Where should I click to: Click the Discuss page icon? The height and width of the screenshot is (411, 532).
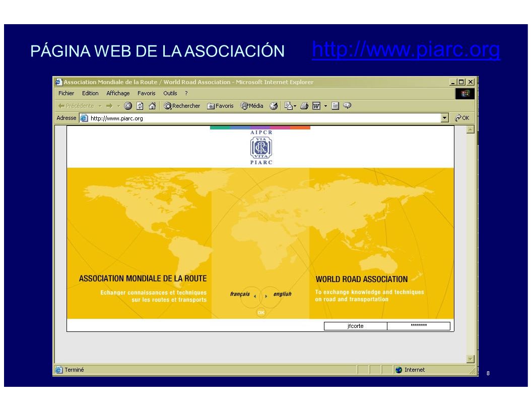[335, 106]
